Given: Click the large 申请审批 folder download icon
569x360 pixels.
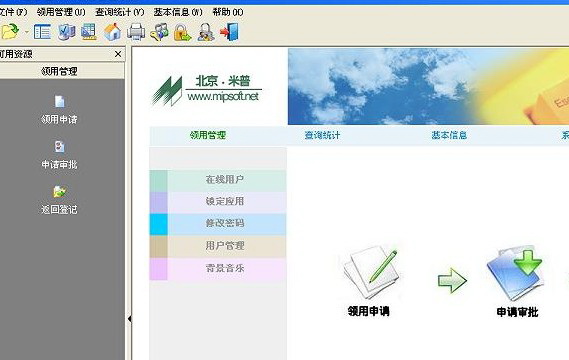Looking at the screenshot, I should coord(515,274).
